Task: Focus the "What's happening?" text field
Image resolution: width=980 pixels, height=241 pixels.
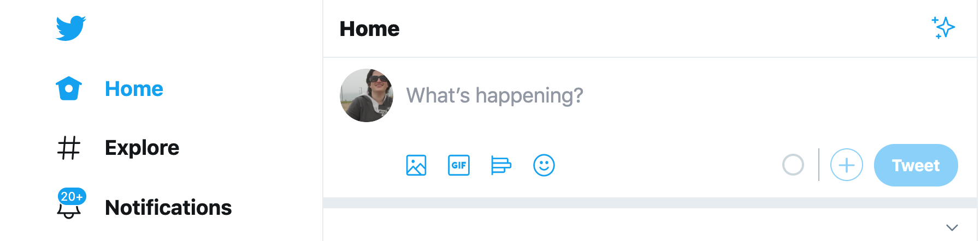Action: click(494, 95)
